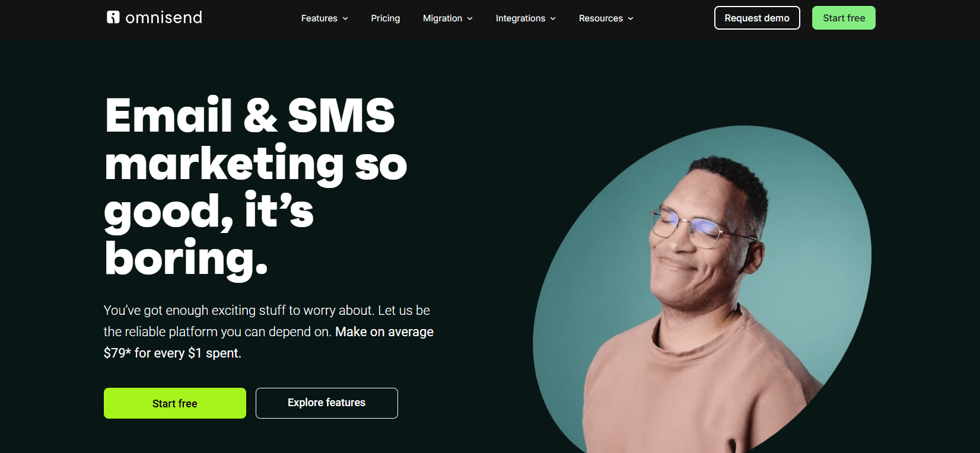Image resolution: width=980 pixels, height=453 pixels.
Task: Click the Explore features button
Action: [327, 403]
